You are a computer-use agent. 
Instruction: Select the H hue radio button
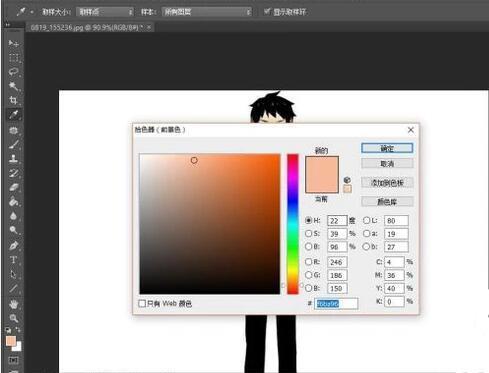308,220
